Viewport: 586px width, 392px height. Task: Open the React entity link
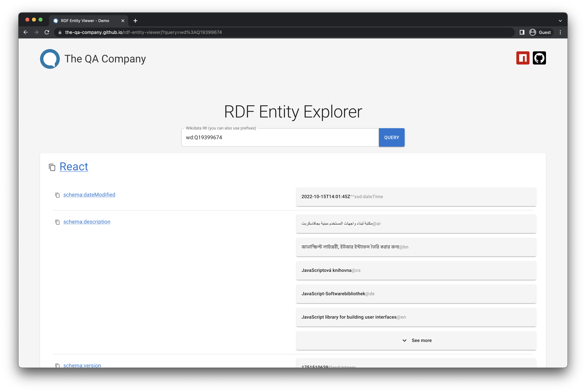[74, 167]
